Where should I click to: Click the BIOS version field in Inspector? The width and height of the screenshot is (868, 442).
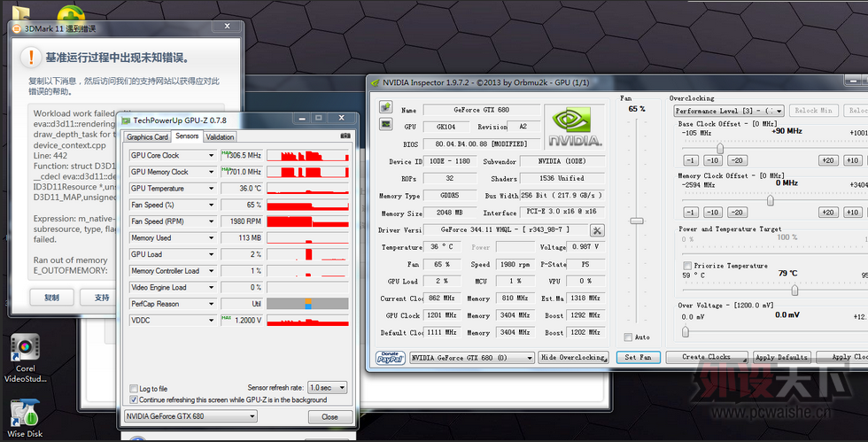coord(480,144)
